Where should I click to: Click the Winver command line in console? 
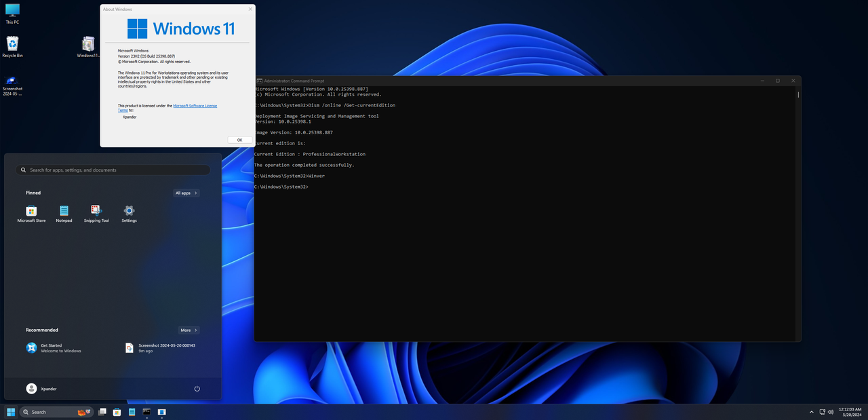[x=290, y=176]
